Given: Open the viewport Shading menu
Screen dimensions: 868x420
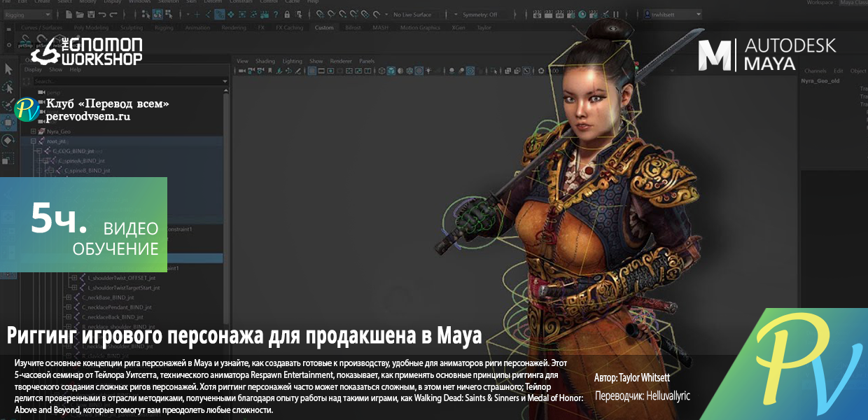Looking at the screenshot, I should click(x=265, y=61).
